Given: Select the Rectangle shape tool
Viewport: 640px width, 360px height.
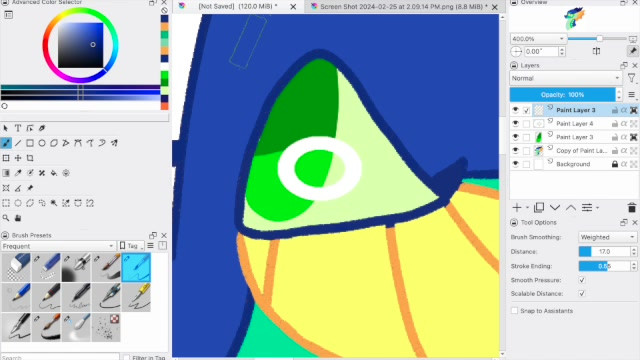Looking at the screenshot, I should [30, 143].
